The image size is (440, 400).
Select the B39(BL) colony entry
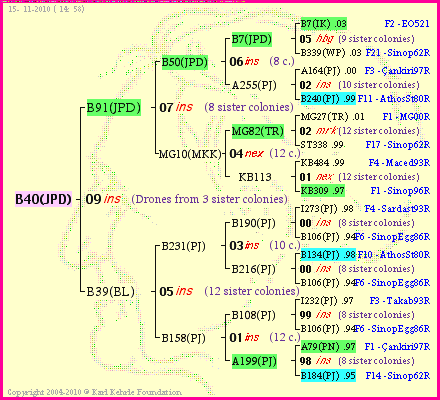point(111,292)
